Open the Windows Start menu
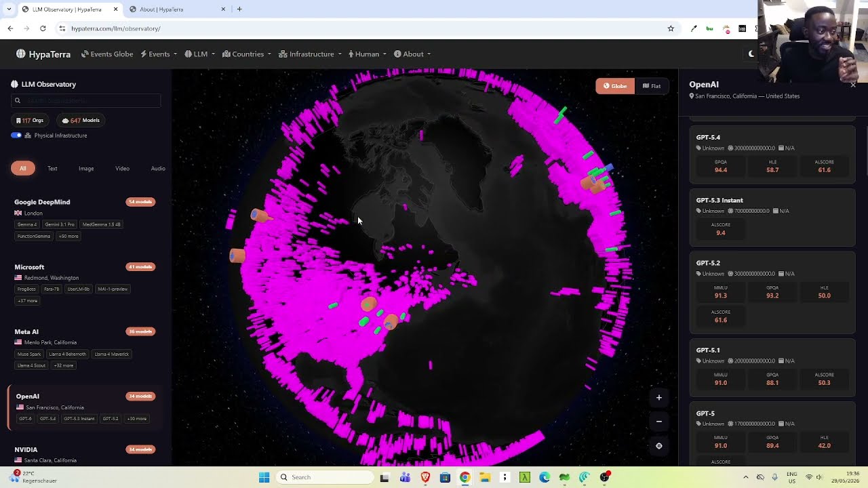868x488 pixels. pyautogui.click(x=264, y=477)
